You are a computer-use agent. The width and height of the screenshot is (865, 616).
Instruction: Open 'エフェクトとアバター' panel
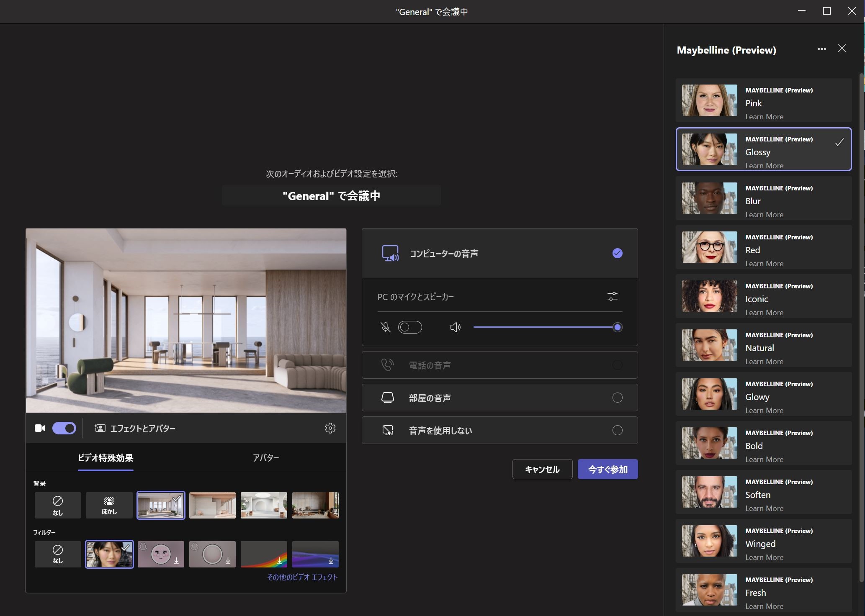pos(135,429)
